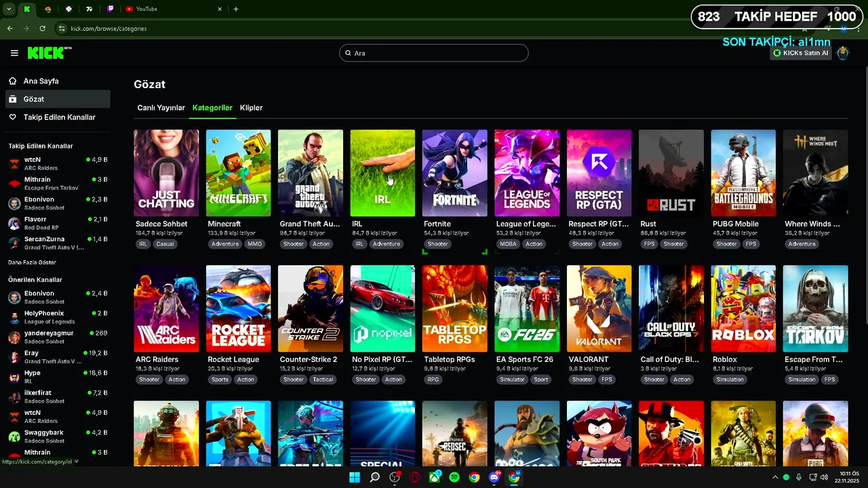Open South Park category thumbnail
Image resolution: width=868 pixels, height=488 pixels.
coord(599,433)
